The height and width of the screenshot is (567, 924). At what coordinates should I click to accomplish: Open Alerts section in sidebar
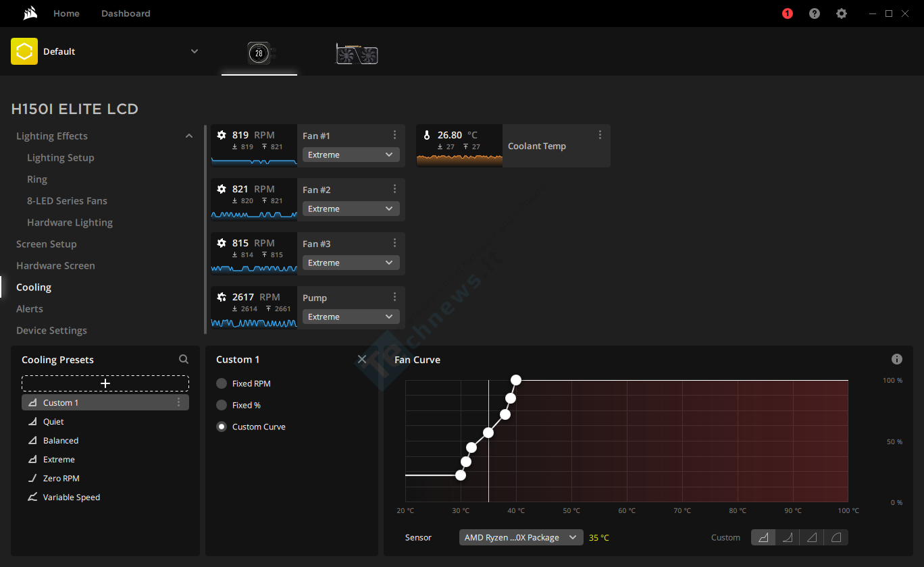coord(30,308)
